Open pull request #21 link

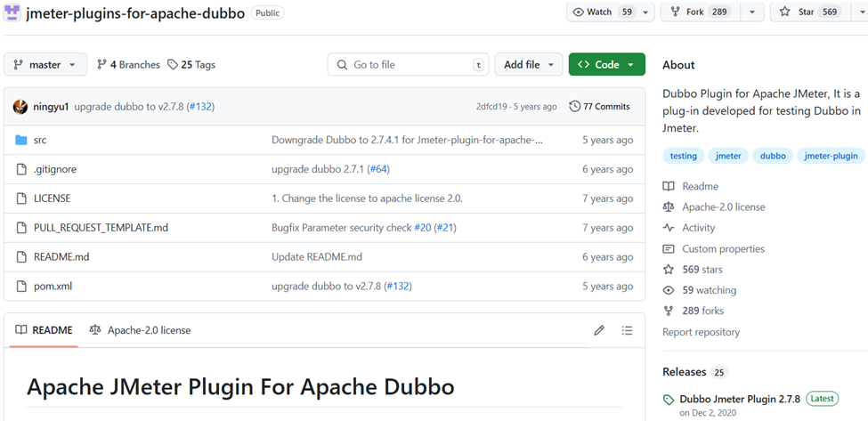coord(445,228)
